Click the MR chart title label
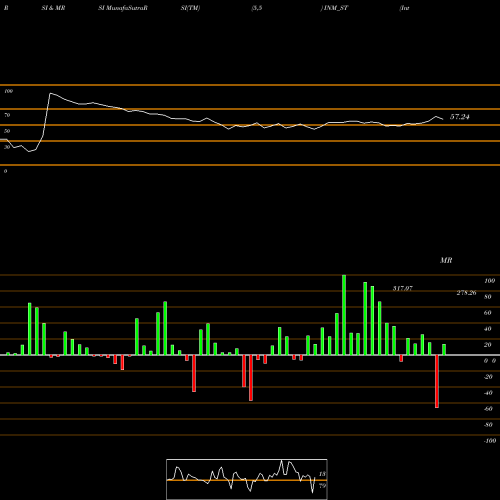 click(x=446, y=260)
